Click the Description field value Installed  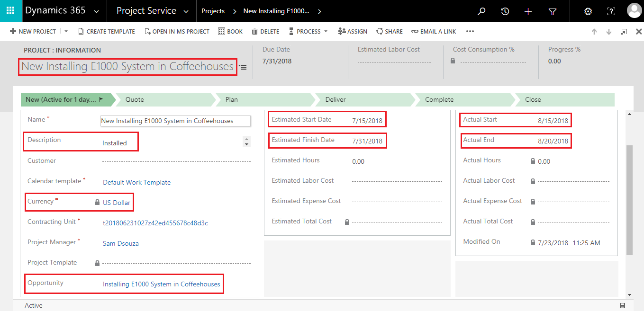coord(115,143)
